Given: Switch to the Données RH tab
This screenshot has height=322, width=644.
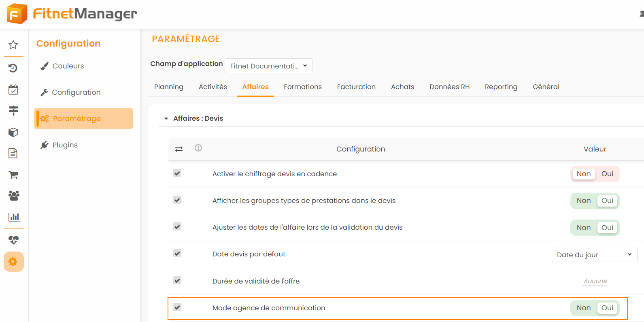Looking at the screenshot, I should point(449,87).
